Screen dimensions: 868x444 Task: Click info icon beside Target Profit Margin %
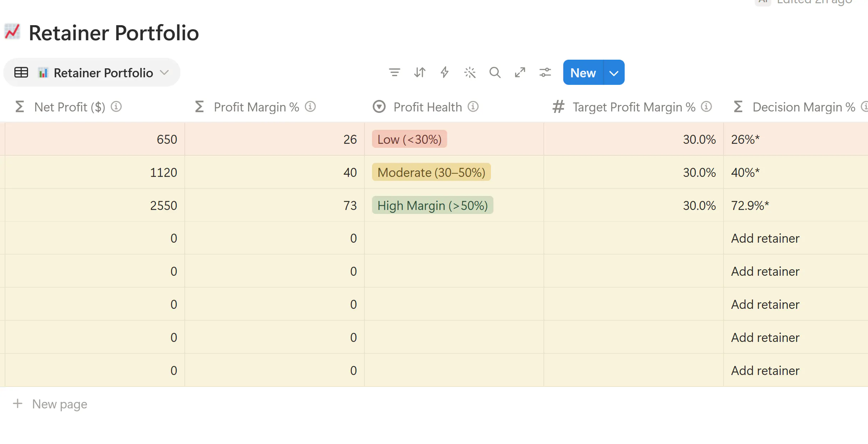tap(706, 107)
